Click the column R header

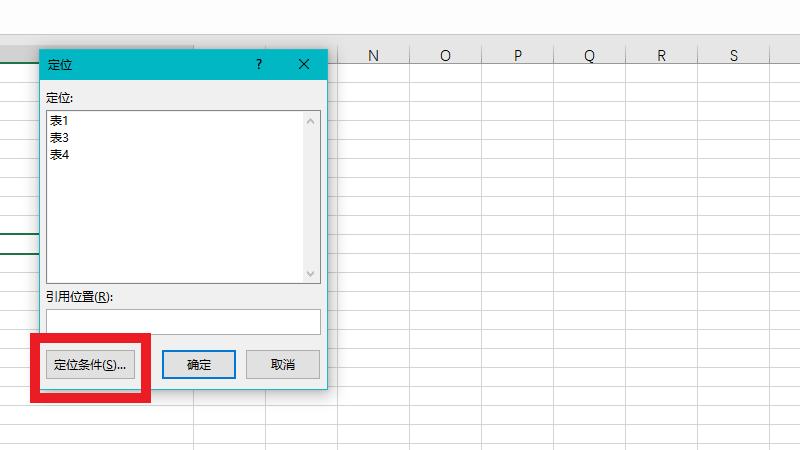coord(661,56)
